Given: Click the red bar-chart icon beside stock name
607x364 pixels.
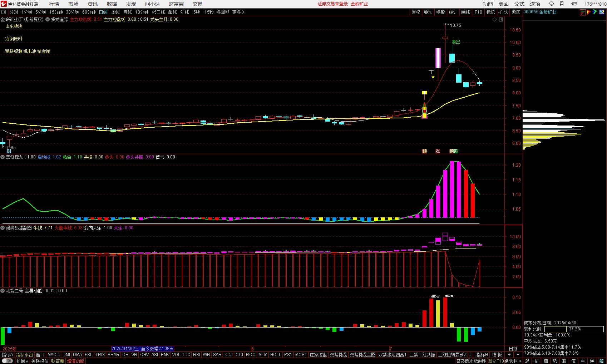Looking at the screenshot, I should [x=583, y=12].
